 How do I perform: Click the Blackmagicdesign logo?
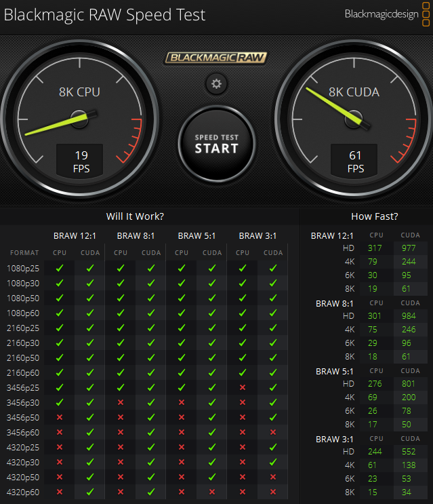click(387, 14)
